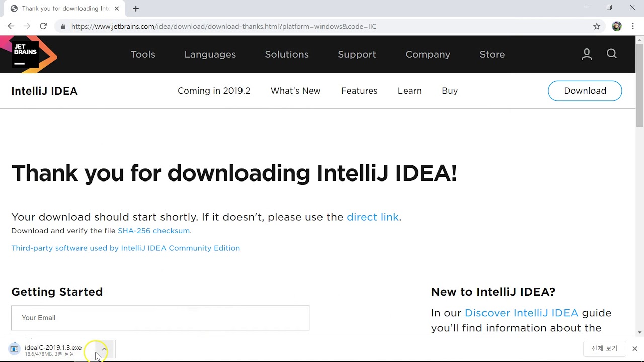
Task: Close the downloads bar
Action: (634, 348)
